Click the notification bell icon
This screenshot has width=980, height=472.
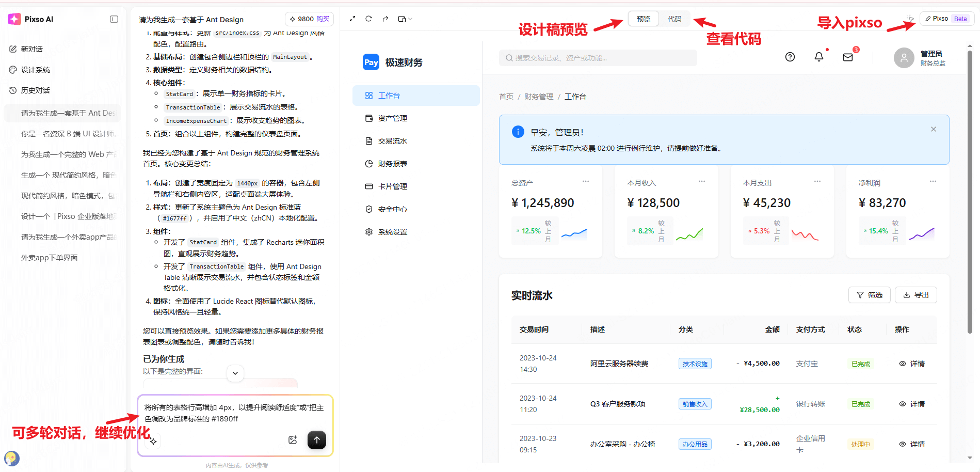coord(818,57)
